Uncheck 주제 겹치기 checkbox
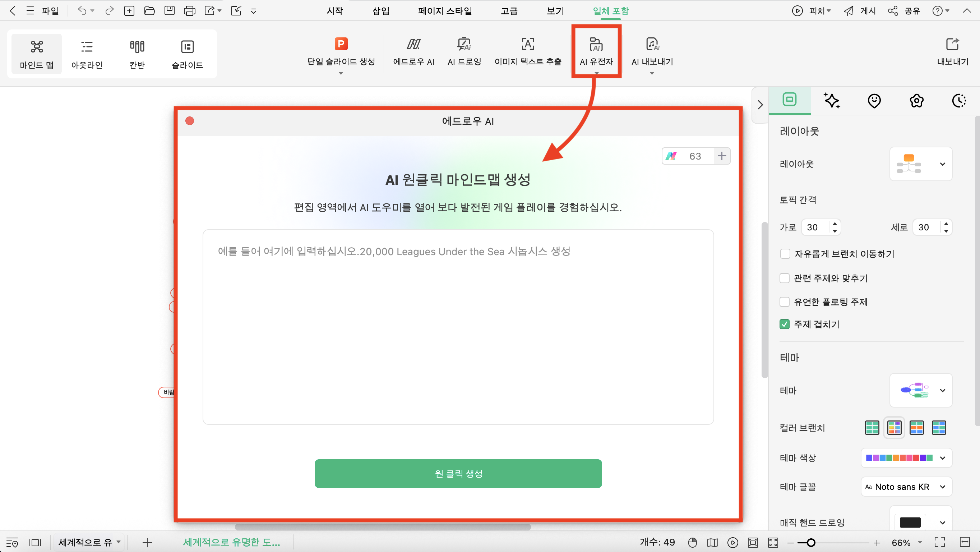Image resolution: width=980 pixels, height=552 pixels. (785, 324)
